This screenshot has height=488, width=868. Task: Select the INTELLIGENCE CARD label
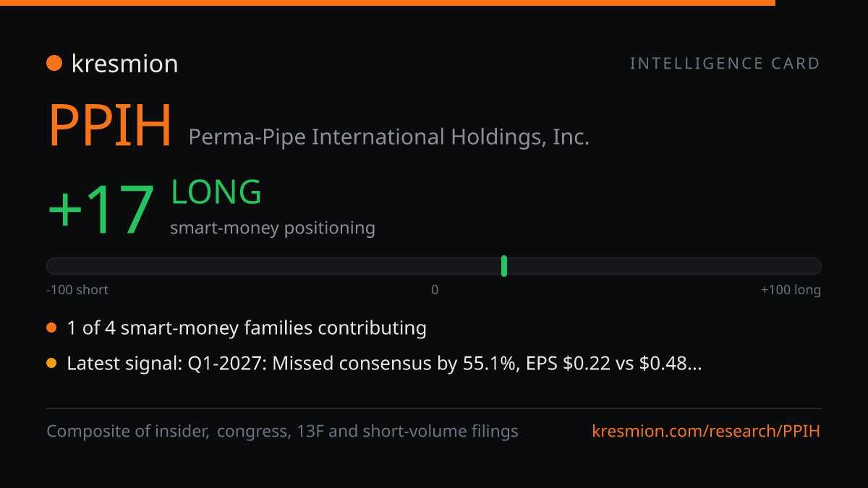click(x=725, y=64)
